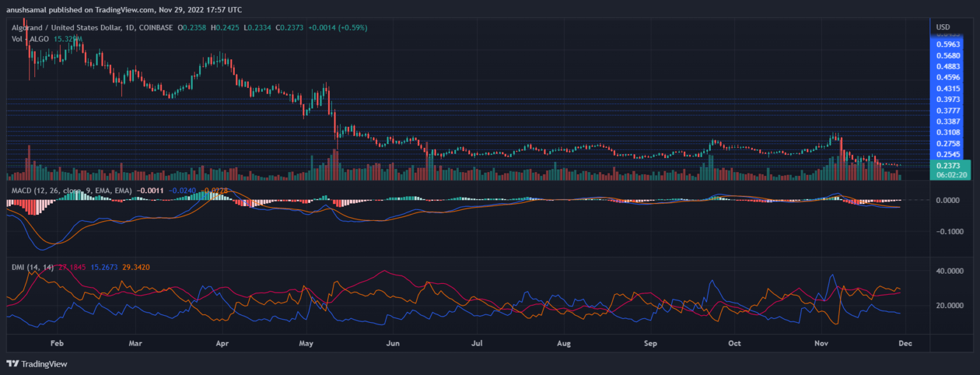Click the 0.0000 level on MACD axis

click(x=951, y=200)
